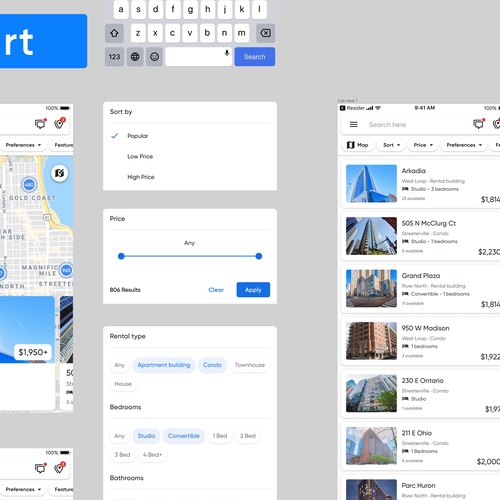This screenshot has width=500, height=500.
Task: Open Preferences dropdown in list view
Action: click(464, 145)
